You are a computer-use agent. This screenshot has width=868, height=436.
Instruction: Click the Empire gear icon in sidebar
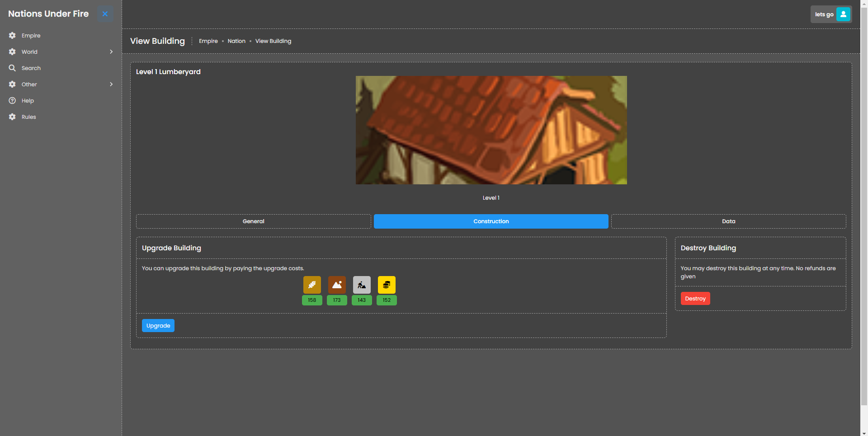(x=12, y=35)
